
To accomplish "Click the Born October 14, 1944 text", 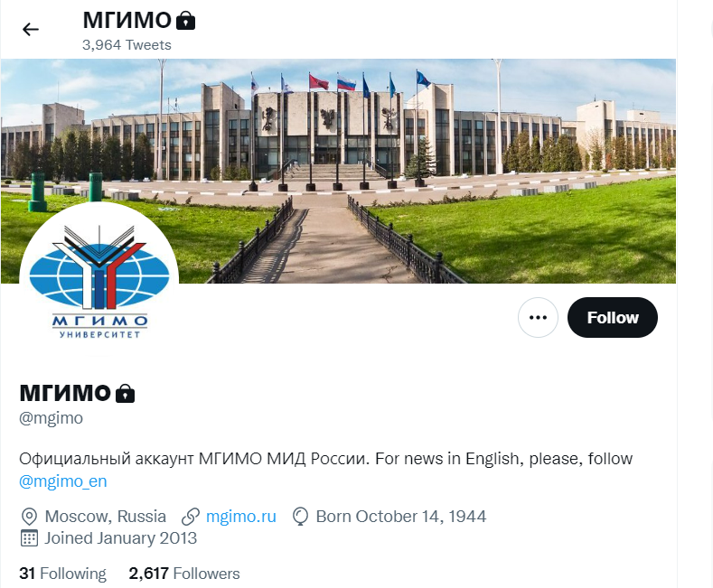I will coord(401,517).
